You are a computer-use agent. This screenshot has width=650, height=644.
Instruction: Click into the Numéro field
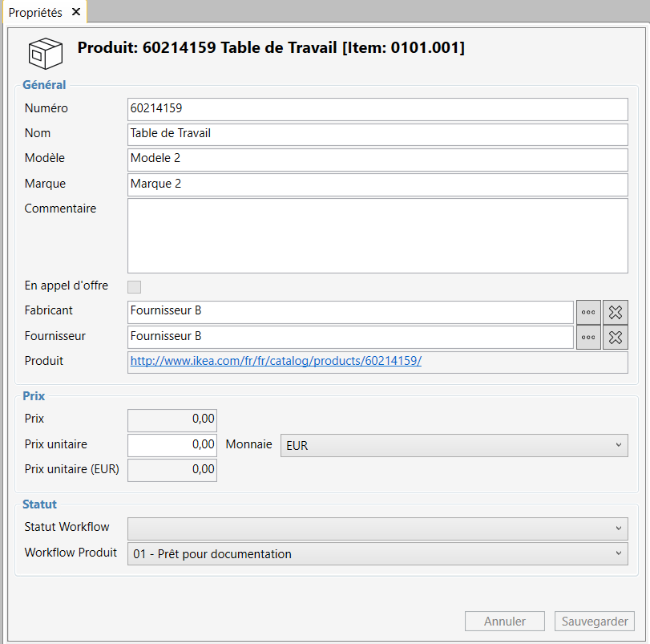377,108
